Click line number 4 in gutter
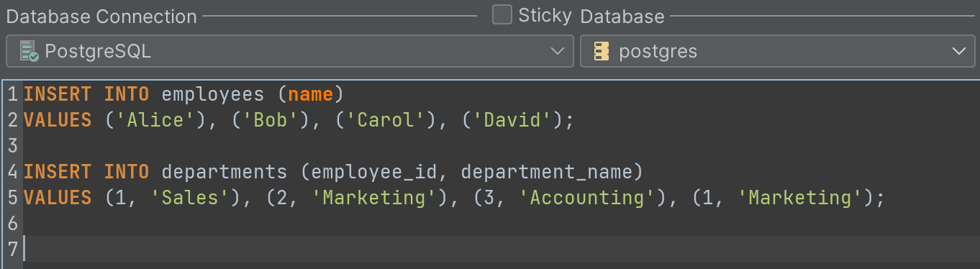 [12, 171]
